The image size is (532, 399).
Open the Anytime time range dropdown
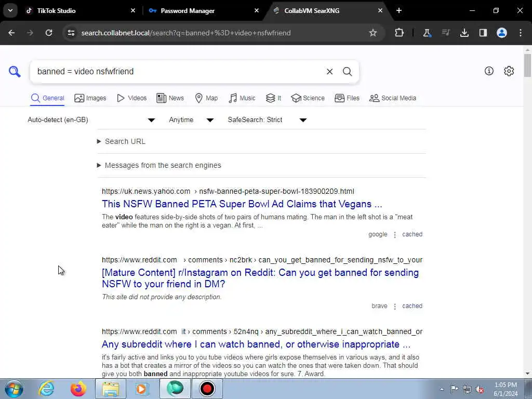coord(191,120)
